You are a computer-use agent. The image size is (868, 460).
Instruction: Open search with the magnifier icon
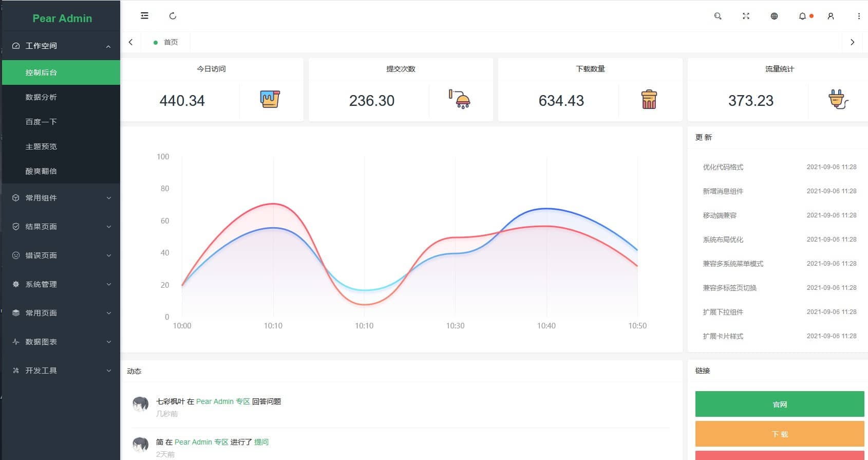point(718,16)
